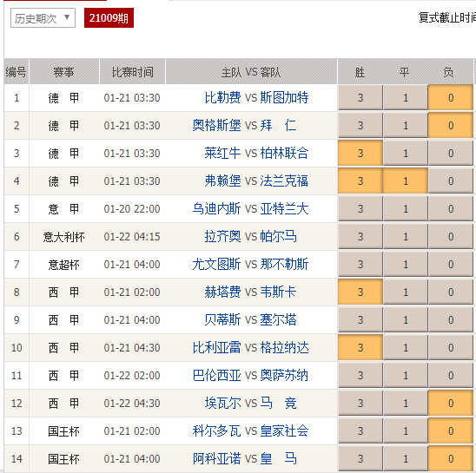This screenshot has height=473, width=476.
Task: Select 胜 (3) for 乌迪内斯 vs 亚特兰大
Action: pyautogui.click(x=360, y=209)
